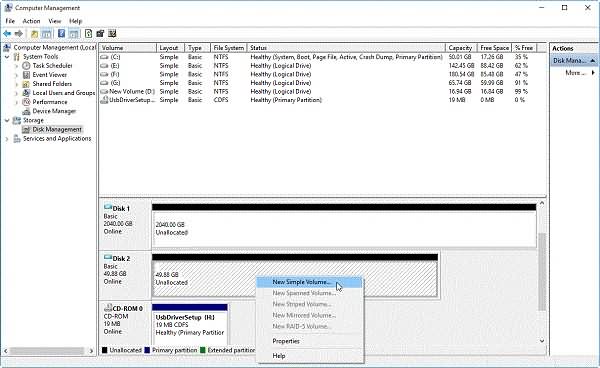Select Properties in the context menu
Viewport: 600px width, 368px height.
tap(286, 341)
